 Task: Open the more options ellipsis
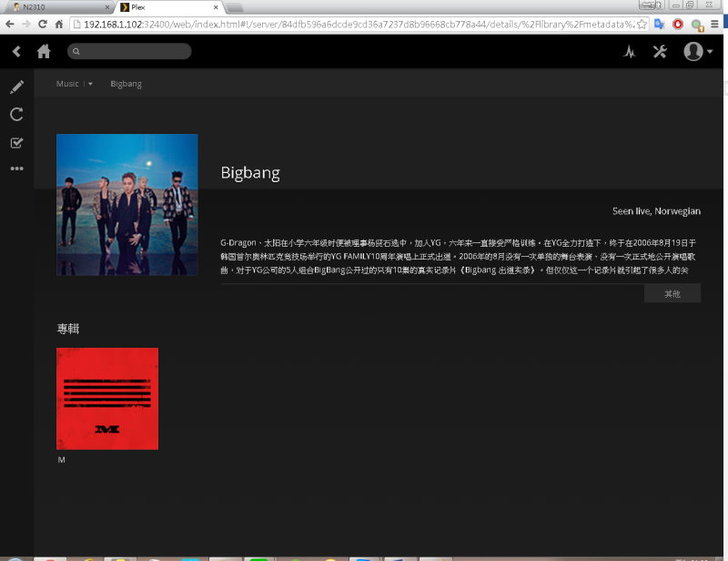tap(16, 169)
